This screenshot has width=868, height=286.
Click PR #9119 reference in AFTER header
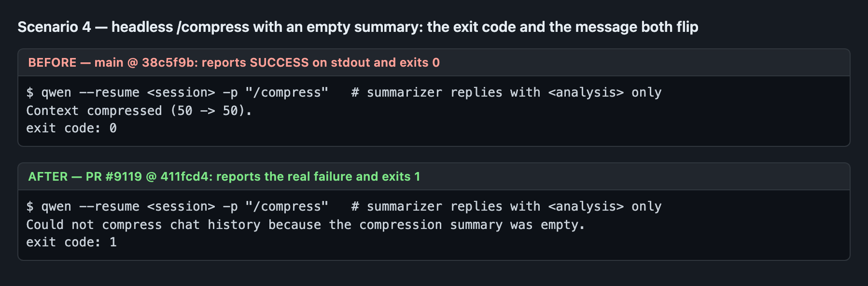point(114,176)
